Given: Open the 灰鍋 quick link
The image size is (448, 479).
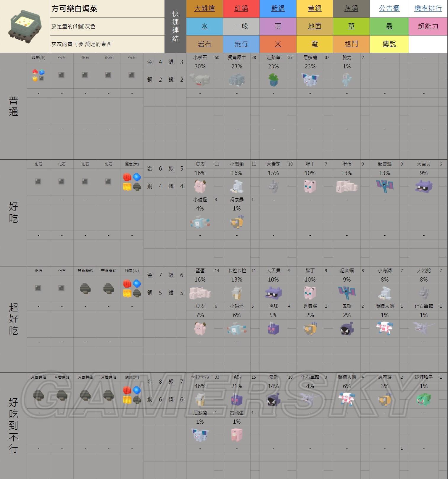Looking at the screenshot, I should [x=351, y=9].
